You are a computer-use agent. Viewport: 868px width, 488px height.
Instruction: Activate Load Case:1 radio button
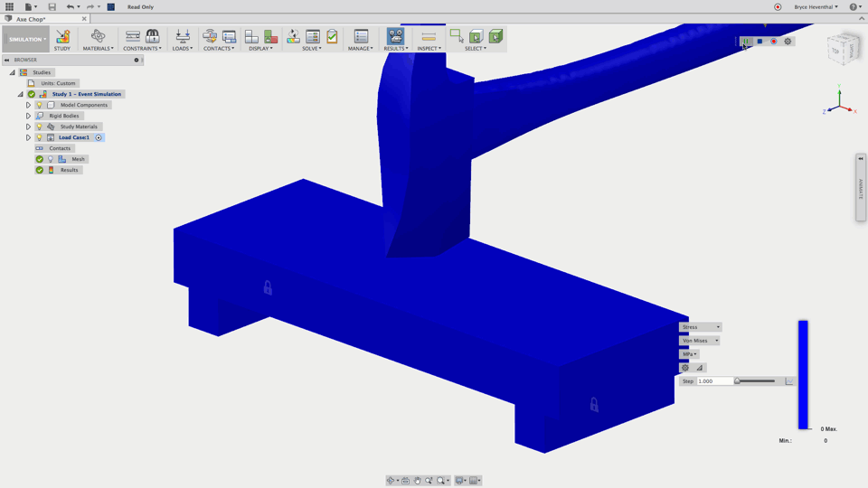99,137
